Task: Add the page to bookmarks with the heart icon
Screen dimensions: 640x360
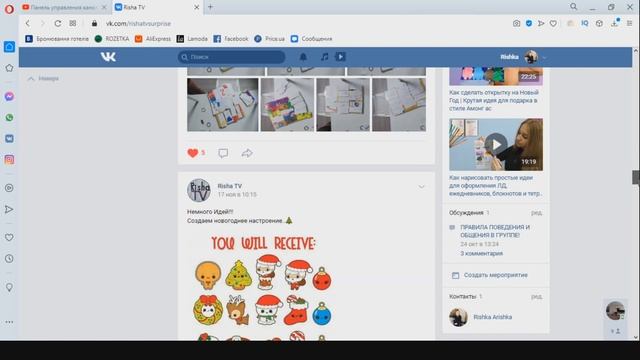Action: point(553,23)
